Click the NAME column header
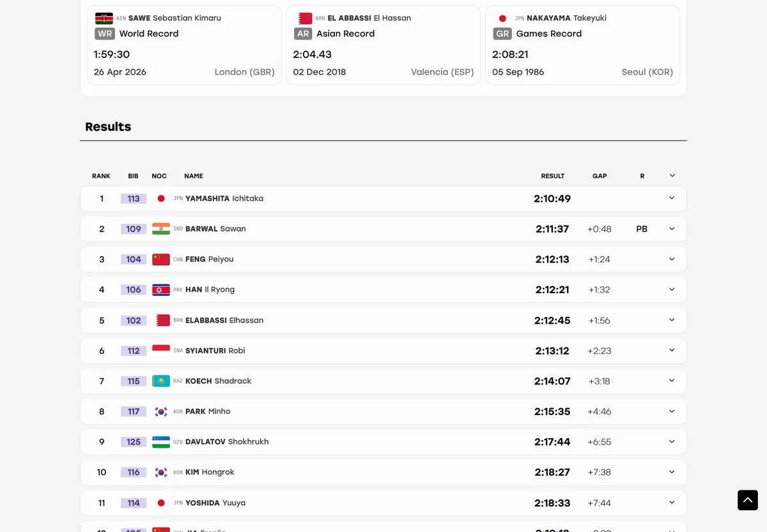This screenshot has height=532, width=767. pos(194,176)
